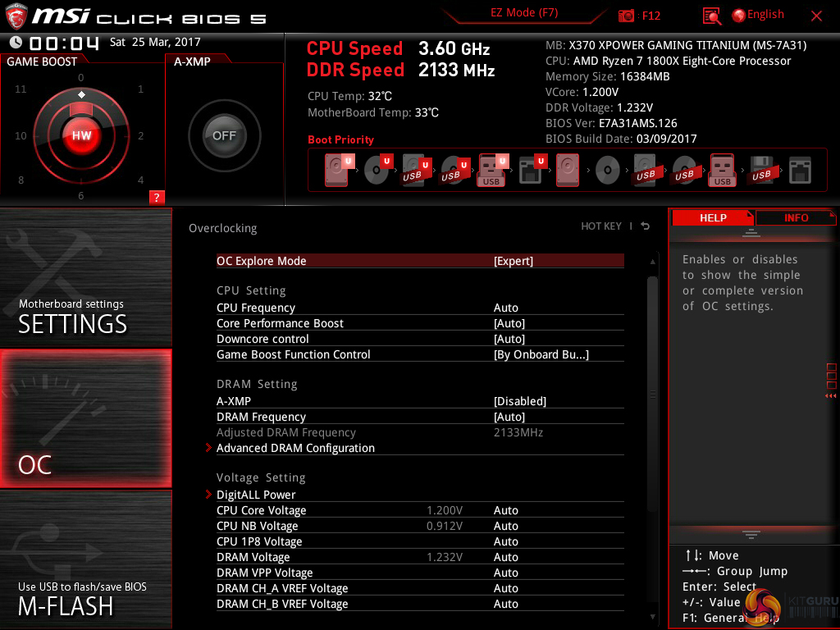The image size is (840, 630).
Task: Open the OC overclocking section
Action: 85,418
